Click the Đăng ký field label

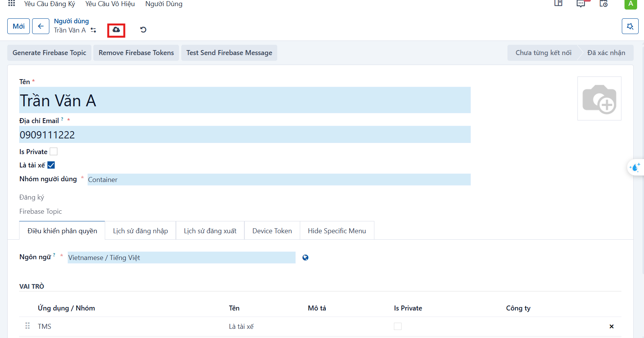tap(32, 197)
